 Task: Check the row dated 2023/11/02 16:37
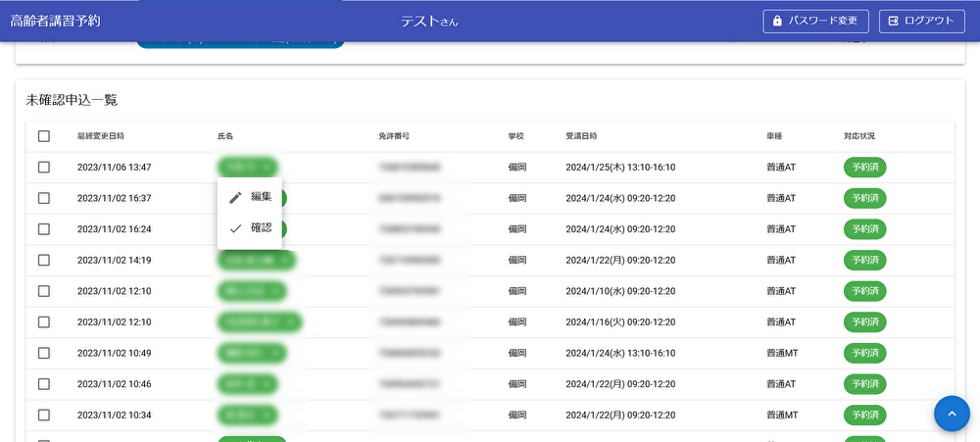point(44,198)
